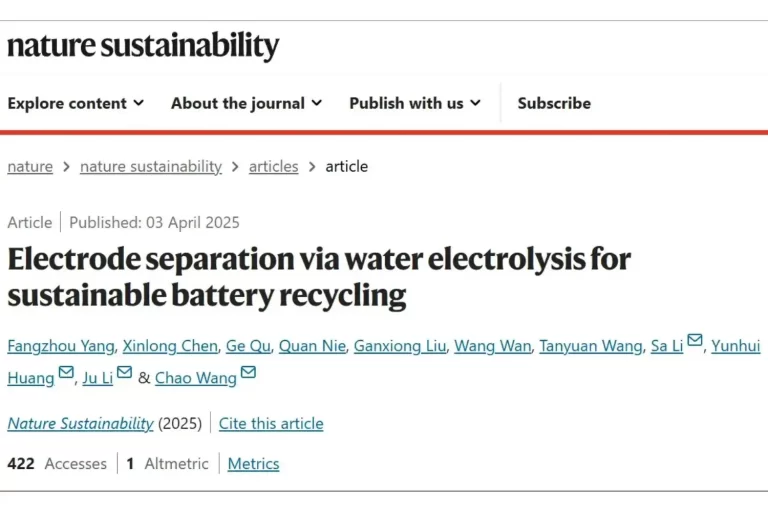Screen dimensions: 768x512
Task: Click author name Xinlong Chen
Action: [x=170, y=346]
